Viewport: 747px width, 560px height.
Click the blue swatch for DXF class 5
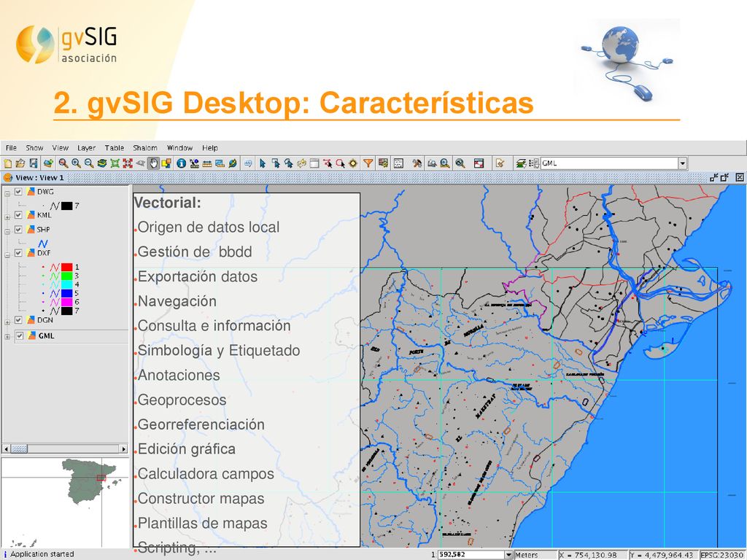[66, 293]
